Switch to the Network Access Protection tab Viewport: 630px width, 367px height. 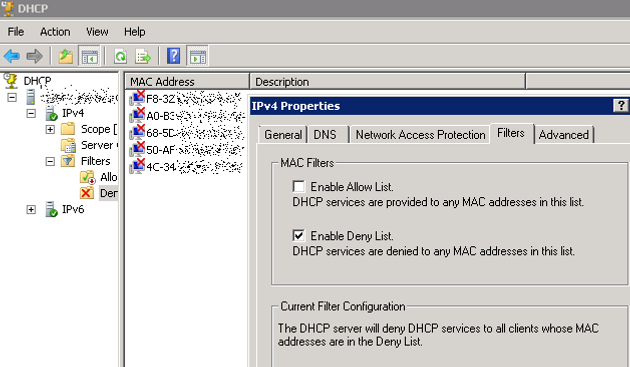click(420, 135)
